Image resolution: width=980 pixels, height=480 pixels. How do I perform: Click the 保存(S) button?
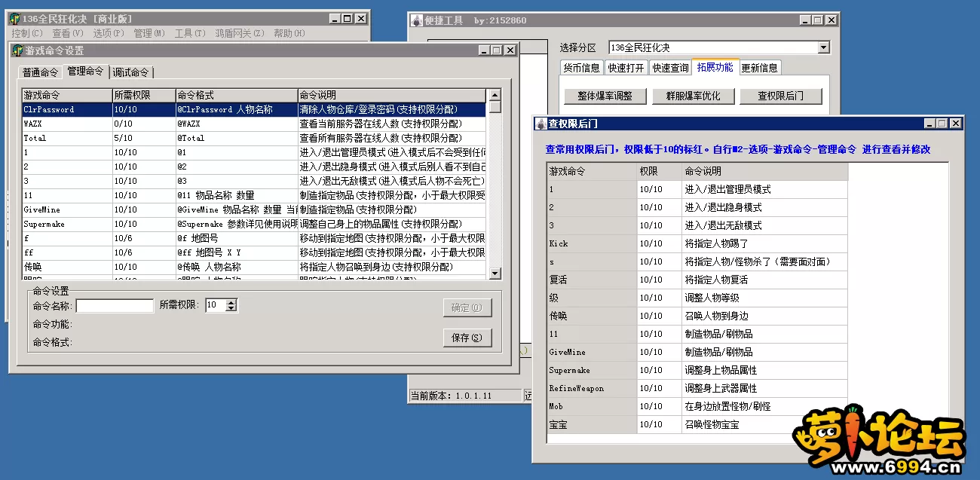coord(467,338)
